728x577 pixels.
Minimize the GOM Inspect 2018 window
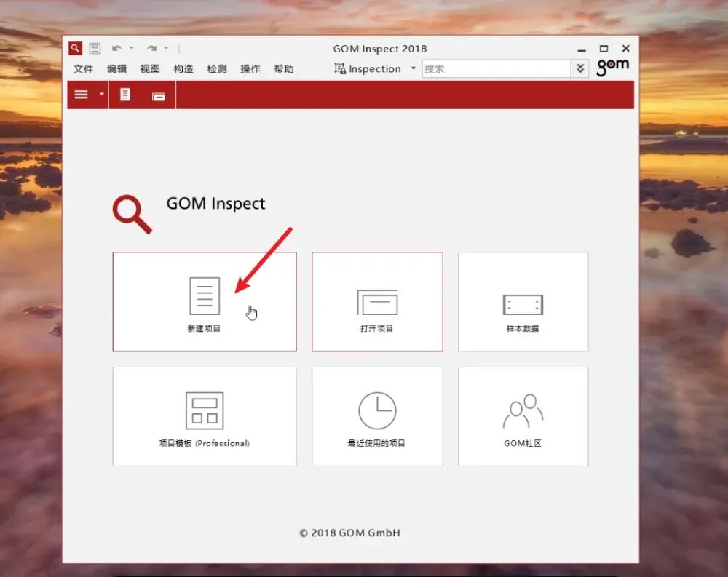coord(581,49)
